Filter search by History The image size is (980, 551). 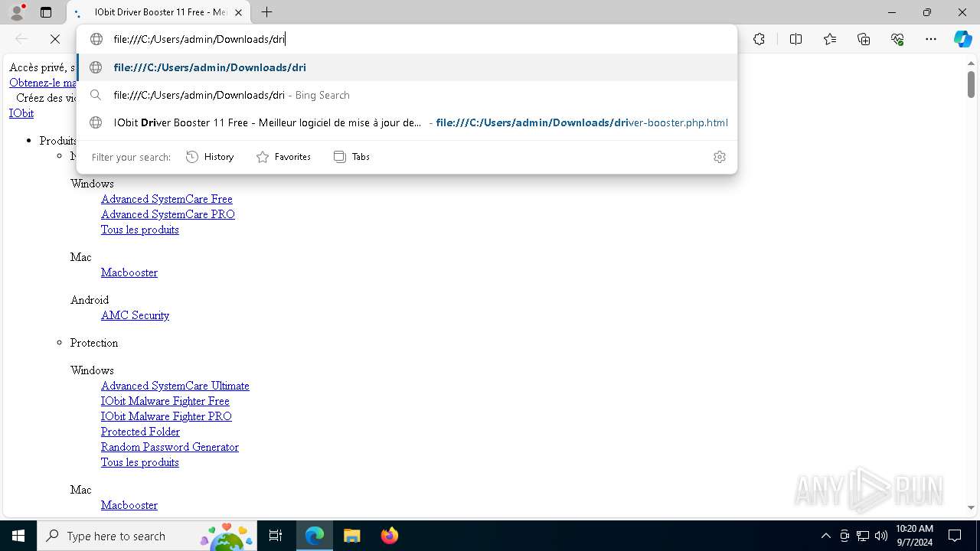tap(210, 157)
